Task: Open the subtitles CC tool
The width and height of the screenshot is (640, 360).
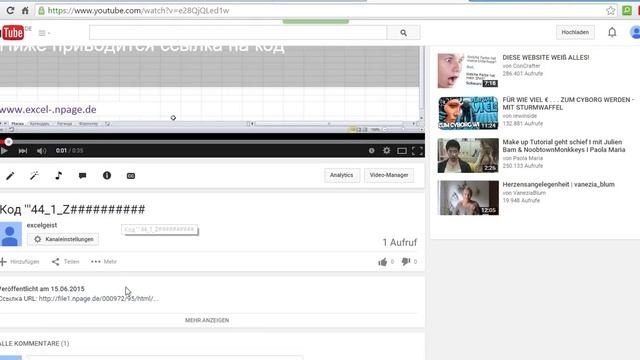Action: click(131, 176)
